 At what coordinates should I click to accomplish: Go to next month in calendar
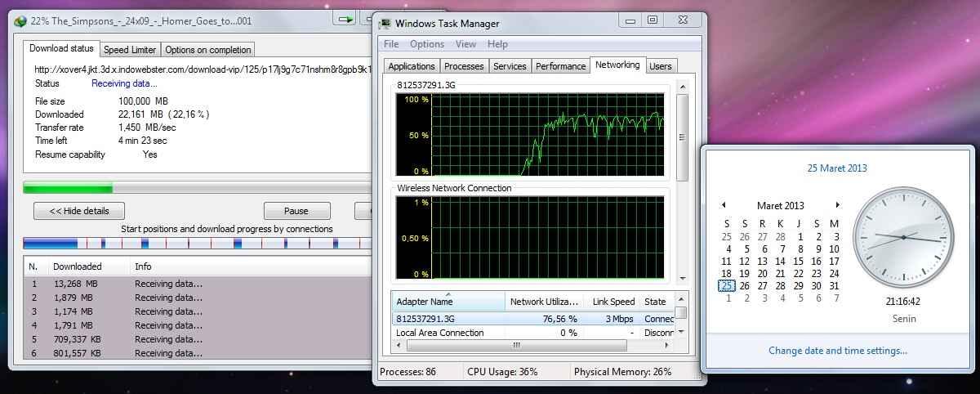click(837, 205)
